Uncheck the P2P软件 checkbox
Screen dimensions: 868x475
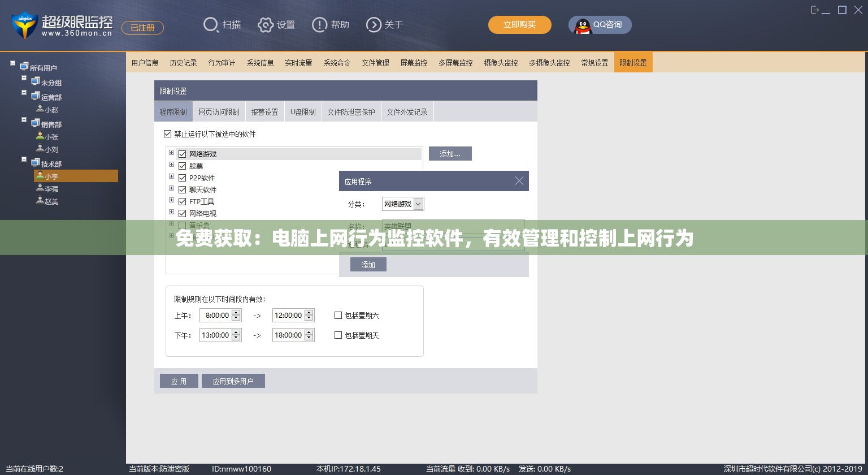tap(182, 178)
